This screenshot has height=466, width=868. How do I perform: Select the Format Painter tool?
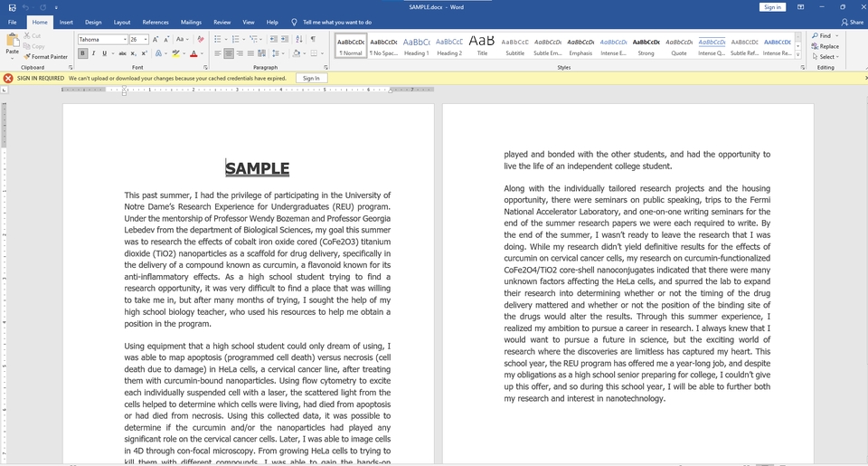click(45, 56)
